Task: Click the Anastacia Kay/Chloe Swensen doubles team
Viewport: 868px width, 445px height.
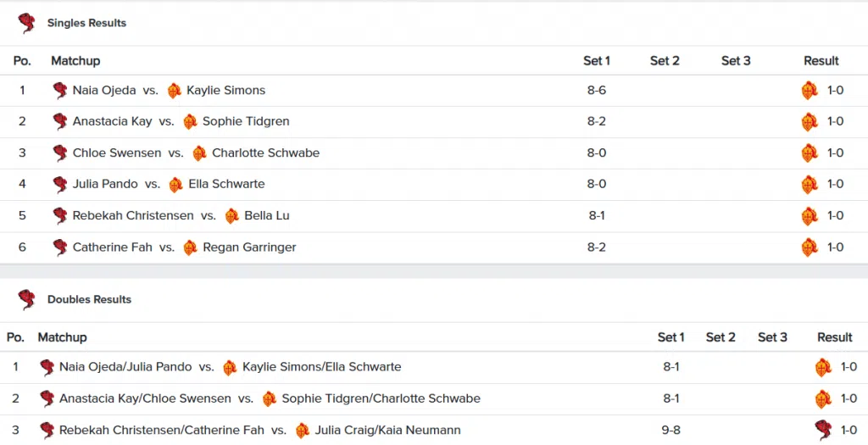Action: tap(145, 398)
